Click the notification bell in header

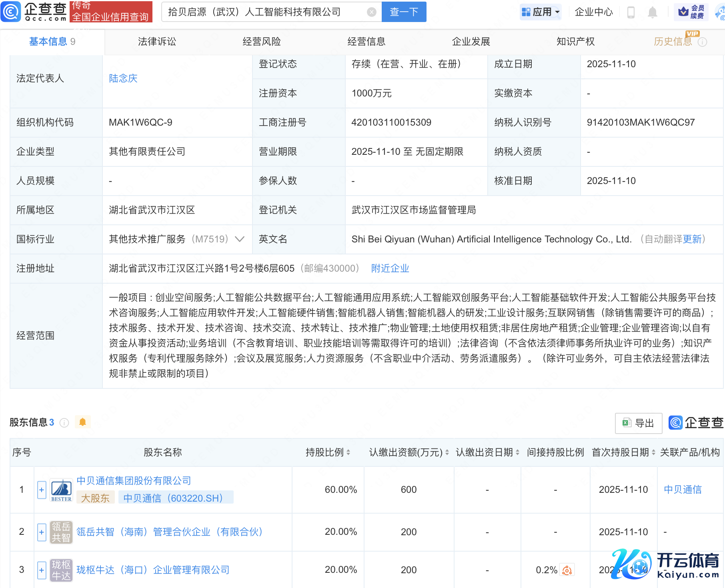[x=652, y=12]
